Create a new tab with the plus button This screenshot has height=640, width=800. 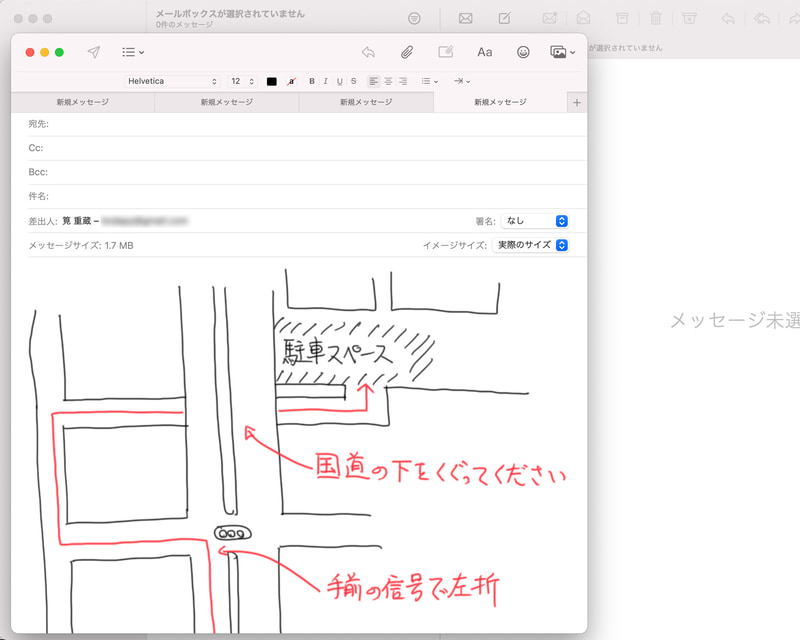(576, 102)
